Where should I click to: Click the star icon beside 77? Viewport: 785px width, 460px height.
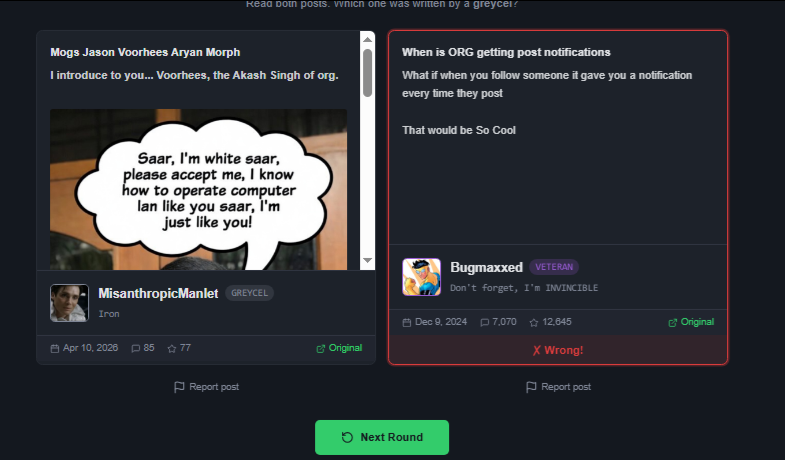(x=172, y=348)
